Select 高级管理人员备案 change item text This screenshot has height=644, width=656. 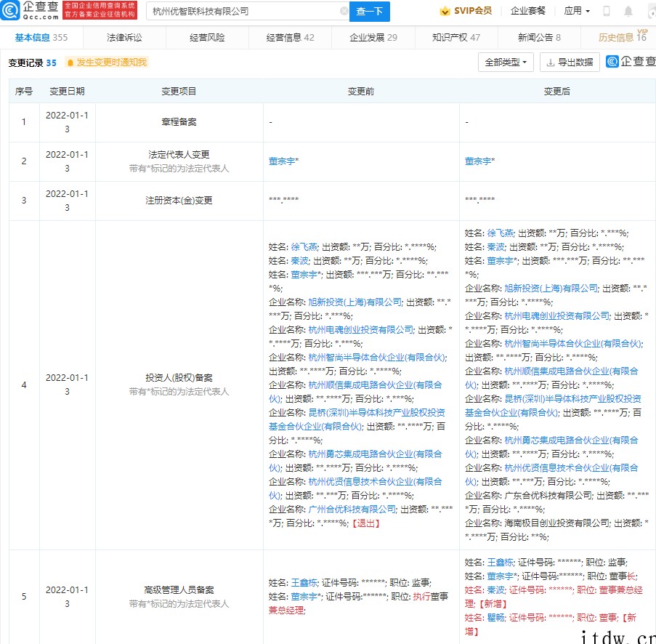(179, 590)
